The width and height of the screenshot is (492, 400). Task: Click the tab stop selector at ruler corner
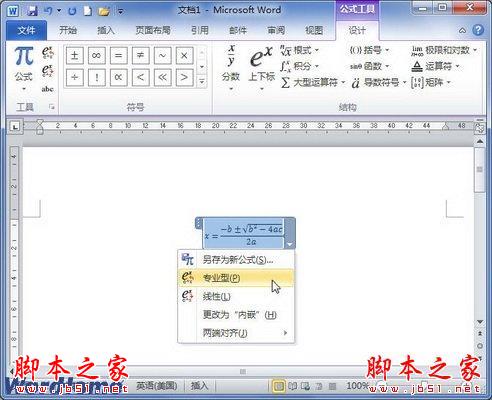[x=15, y=126]
